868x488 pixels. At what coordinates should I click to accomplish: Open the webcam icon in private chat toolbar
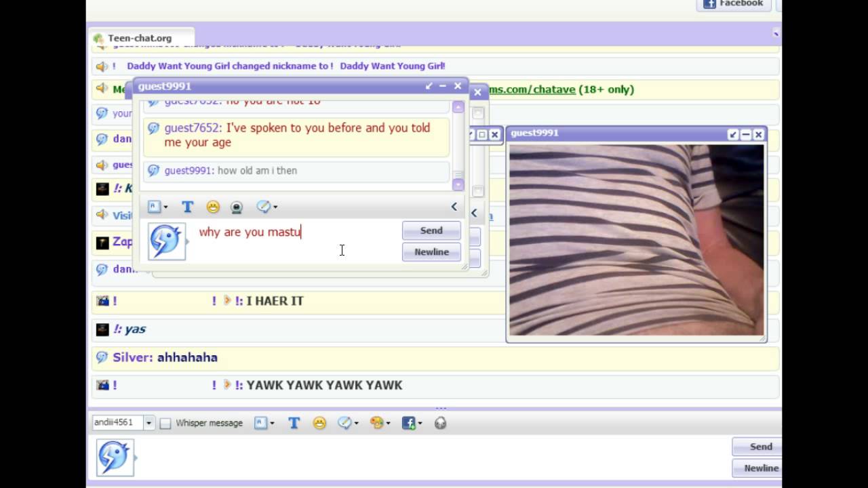coord(236,207)
